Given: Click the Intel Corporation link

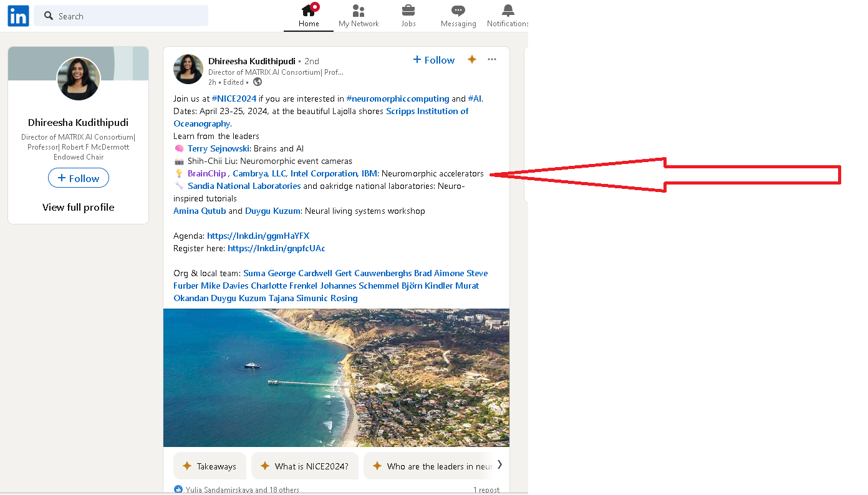Looking at the screenshot, I should pos(324,173).
